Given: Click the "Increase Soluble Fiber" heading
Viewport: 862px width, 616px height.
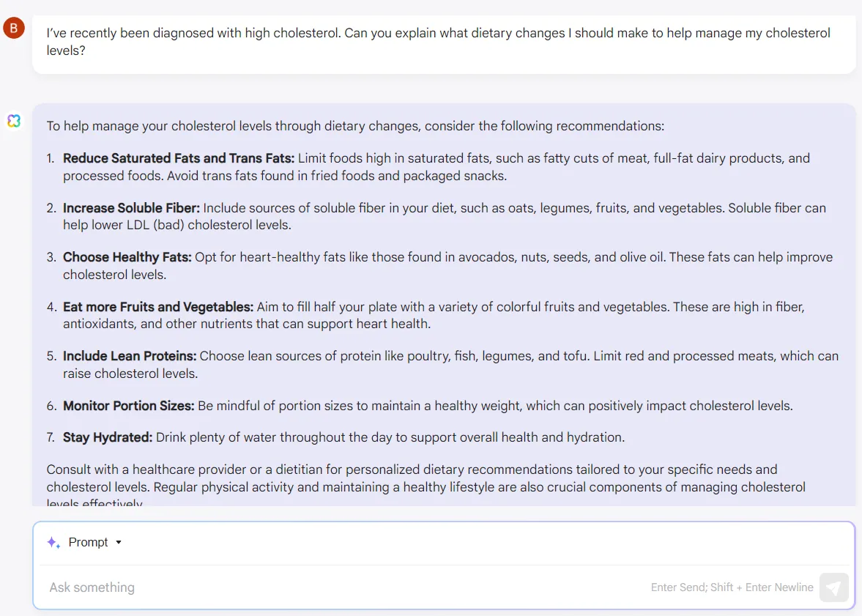Looking at the screenshot, I should point(131,208).
